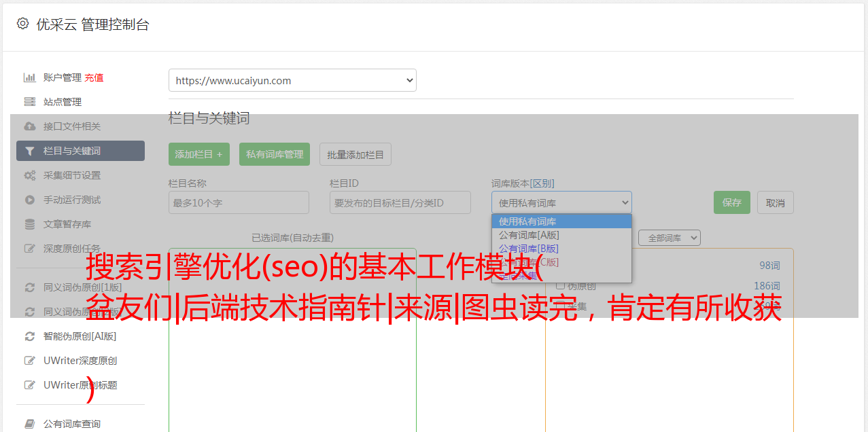Screen dimensions: 868x432
Task: Click the 批量添加栏目 button
Action: click(x=355, y=154)
